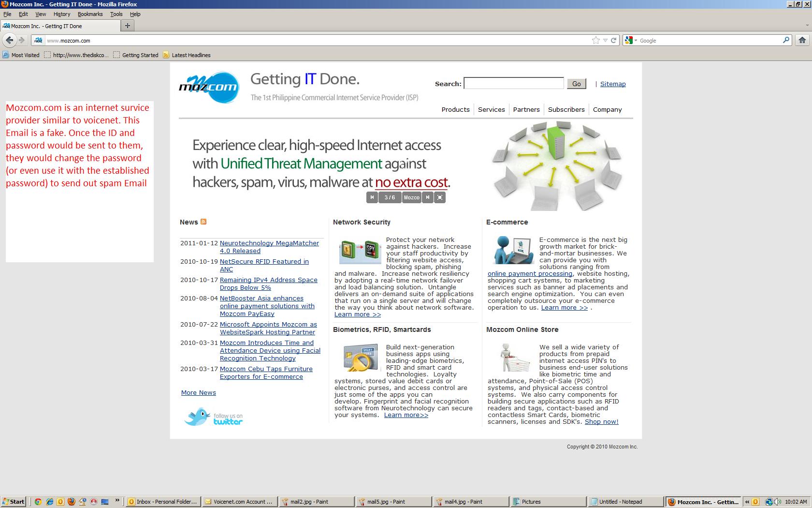Image resolution: width=812 pixels, height=508 pixels.
Task: Click the smartcard and key image
Action: (x=360, y=358)
